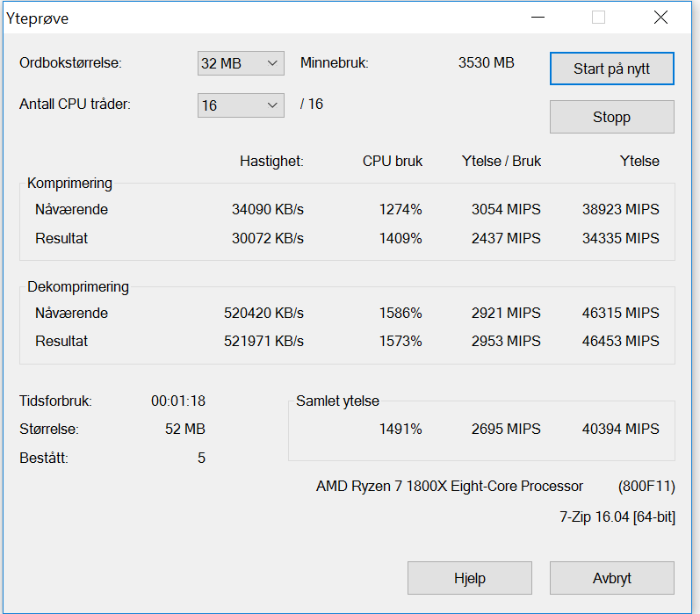
Task: Click the Start på nytt button
Action: 611,69
